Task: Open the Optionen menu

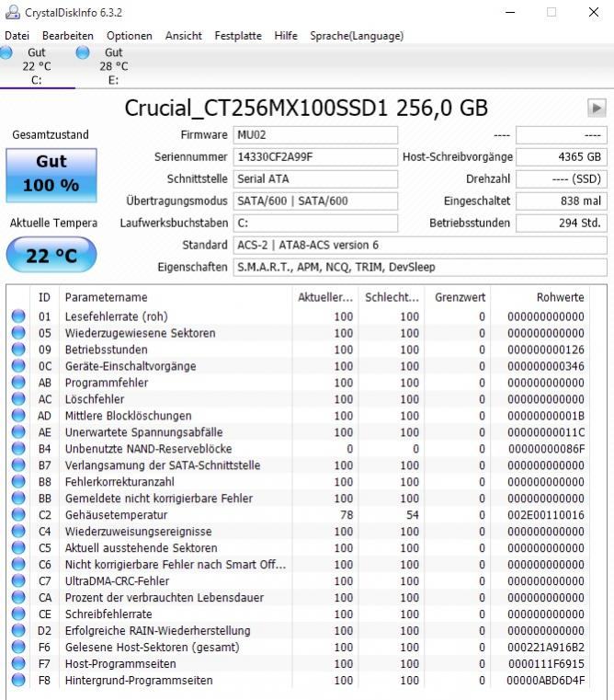Action: [130, 36]
